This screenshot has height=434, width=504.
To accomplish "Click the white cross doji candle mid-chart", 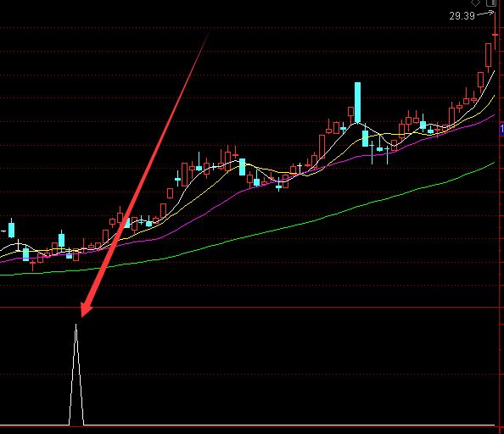I will coord(300,167).
